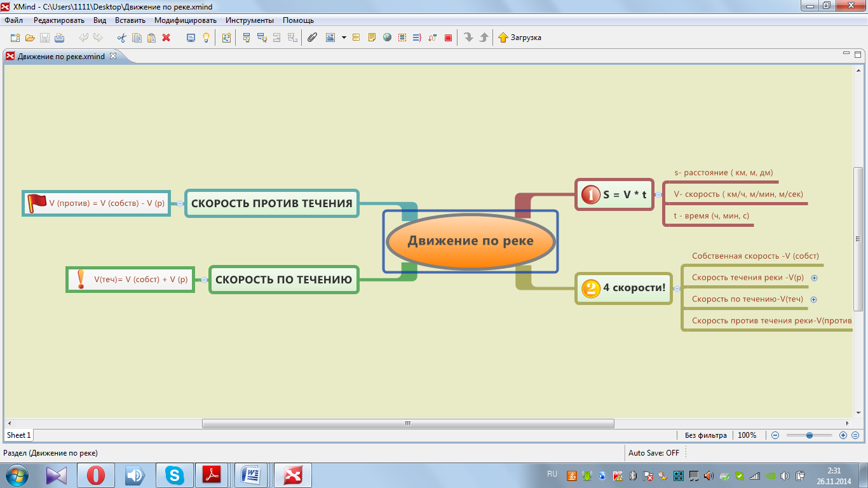868x488 pixels.
Task: Expand the Скорость течения реки -V(р) subtopic
Action: pos(814,278)
